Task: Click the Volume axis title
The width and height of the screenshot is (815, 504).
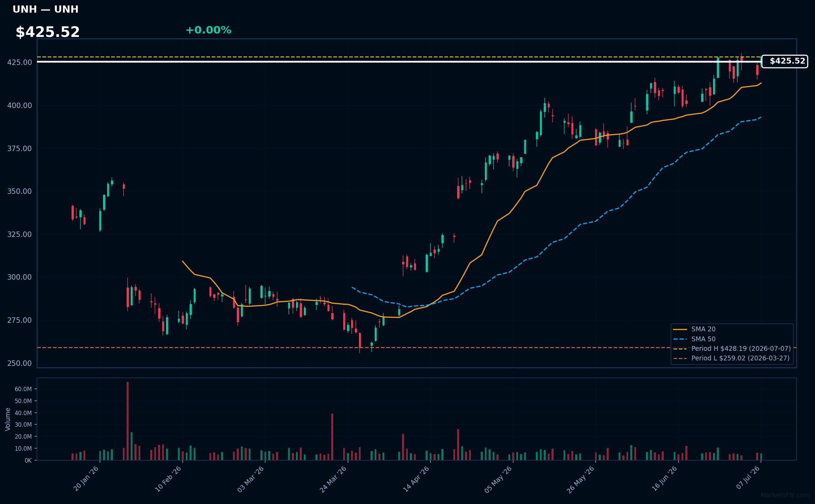Action: click(8, 419)
